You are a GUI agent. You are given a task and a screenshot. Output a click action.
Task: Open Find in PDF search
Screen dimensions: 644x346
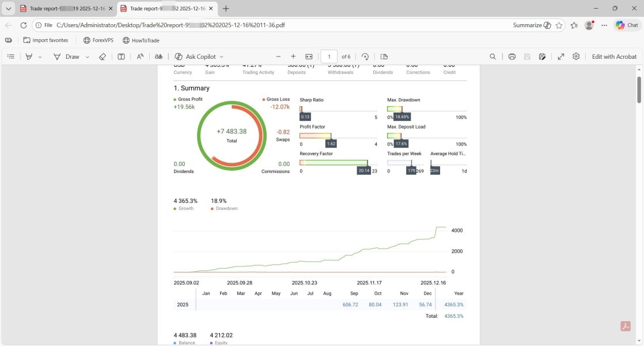click(493, 57)
